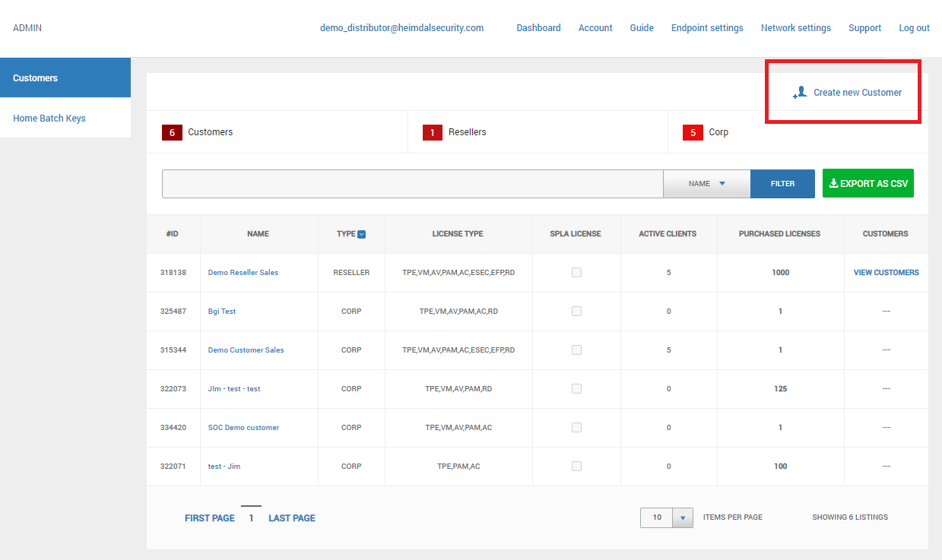Screen dimensions: 942x560
Task: Click the ADMIN label in header
Action: pos(27,28)
